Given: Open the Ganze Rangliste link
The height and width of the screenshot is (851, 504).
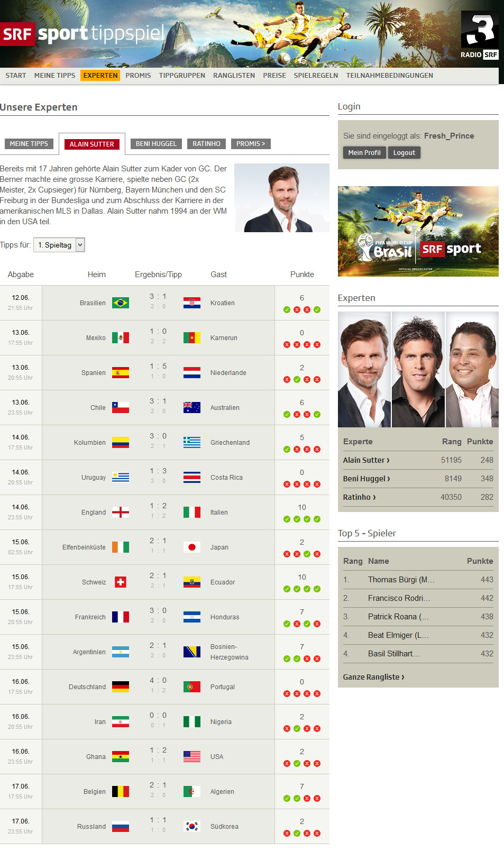Looking at the screenshot, I should (373, 677).
